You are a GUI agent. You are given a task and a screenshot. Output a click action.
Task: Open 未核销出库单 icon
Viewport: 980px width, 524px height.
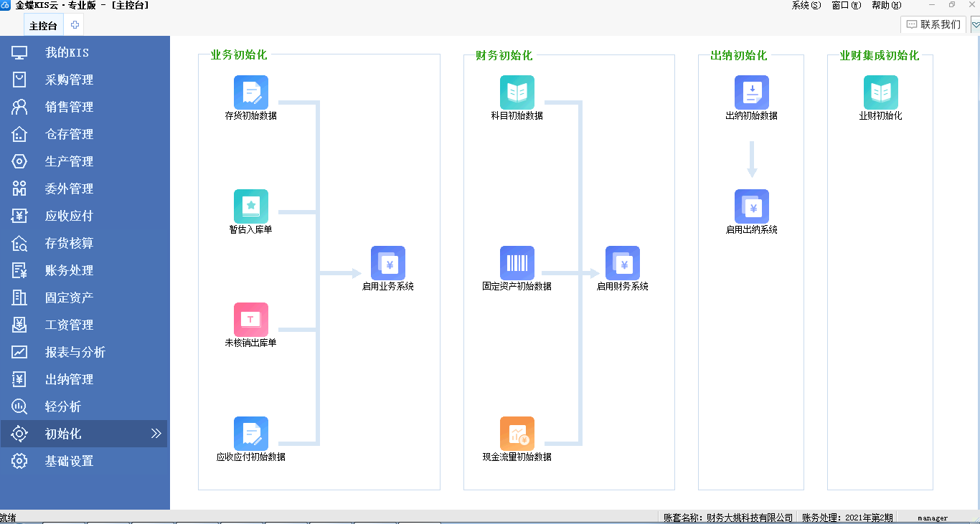[251, 320]
